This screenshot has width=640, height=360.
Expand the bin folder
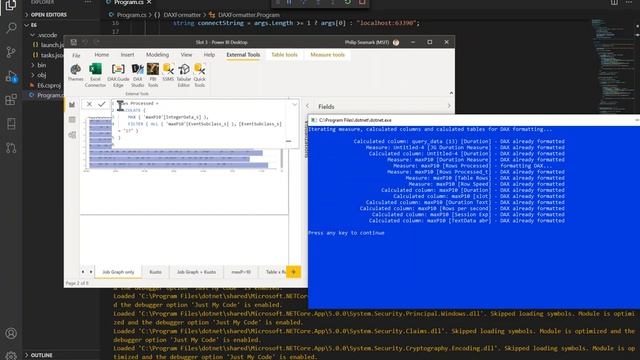click(39, 65)
